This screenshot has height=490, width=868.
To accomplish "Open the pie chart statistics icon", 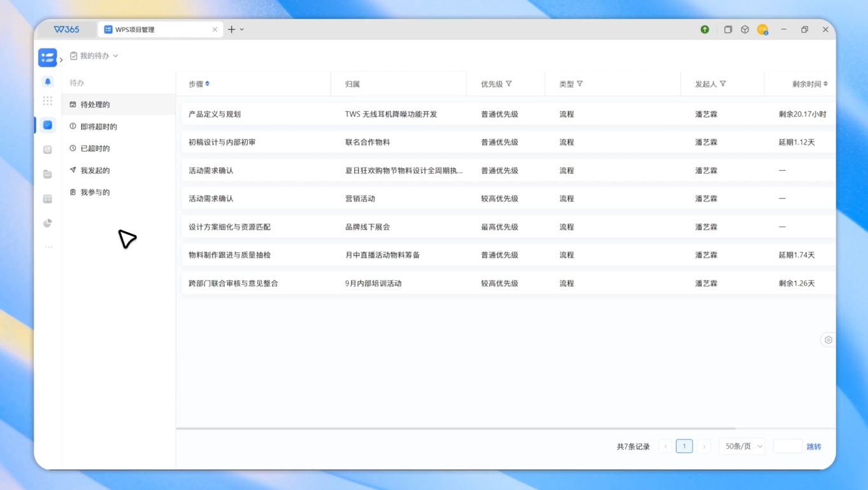I will click(48, 223).
